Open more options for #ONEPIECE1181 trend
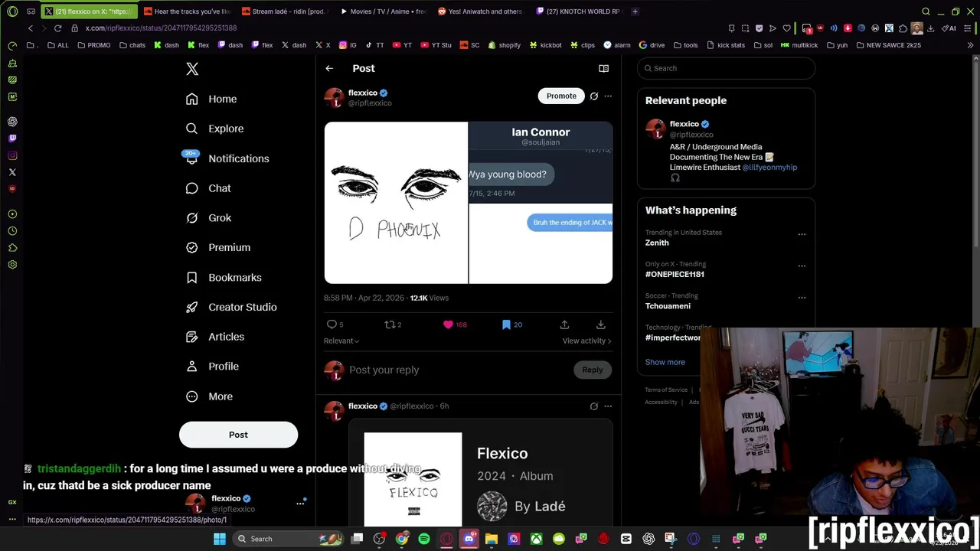The width and height of the screenshot is (980, 551). point(802,266)
